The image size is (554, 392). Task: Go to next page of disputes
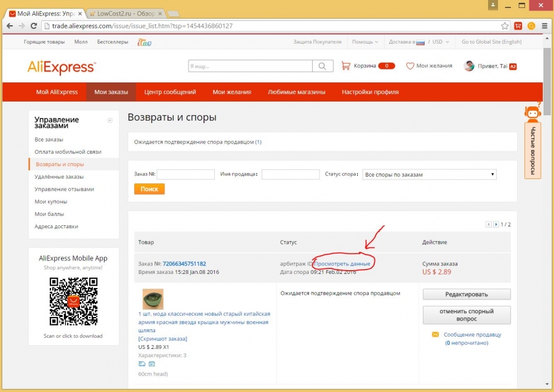tap(496, 225)
